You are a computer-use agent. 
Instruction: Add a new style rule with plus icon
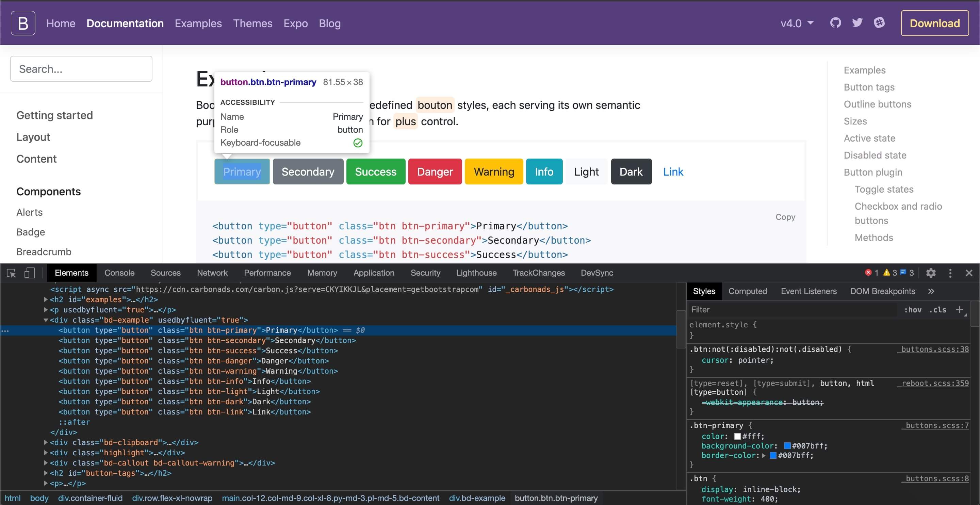click(960, 310)
